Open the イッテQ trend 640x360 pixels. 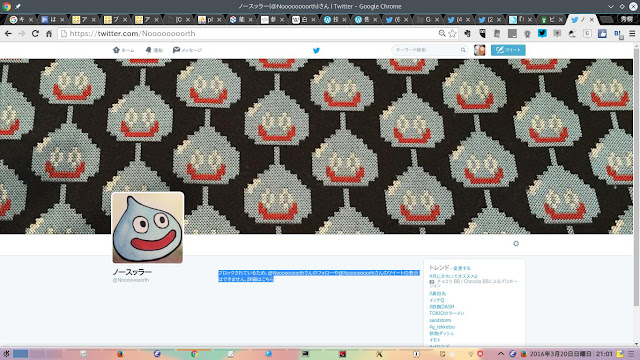pyautogui.click(x=437, y=300)
